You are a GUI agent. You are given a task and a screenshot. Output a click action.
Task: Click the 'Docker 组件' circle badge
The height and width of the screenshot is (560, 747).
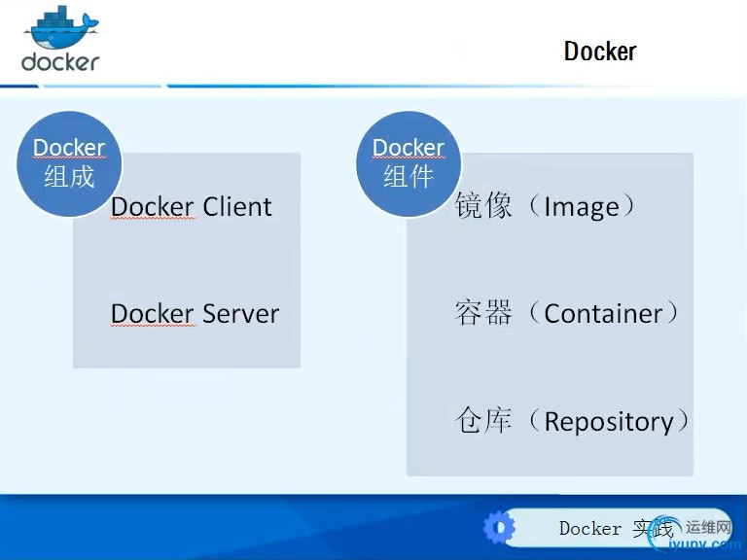pyautogui.click(x=409, y=163)
